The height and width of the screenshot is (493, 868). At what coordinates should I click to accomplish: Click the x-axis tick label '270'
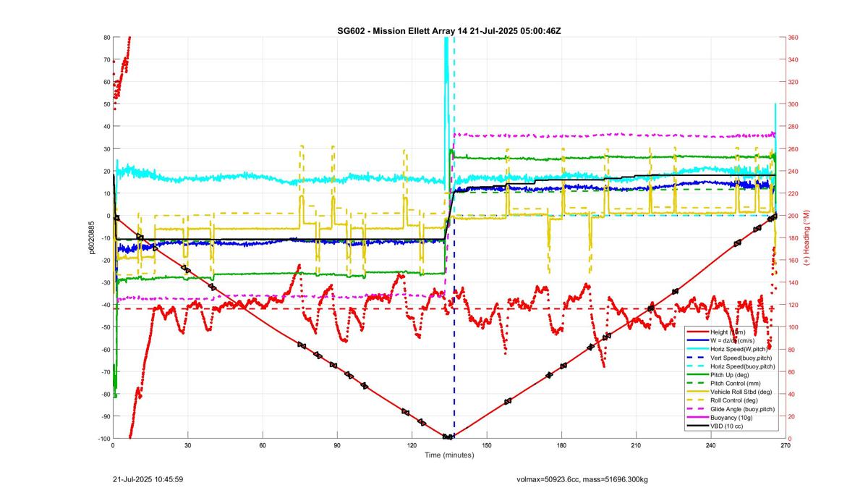tap(786, 446)
